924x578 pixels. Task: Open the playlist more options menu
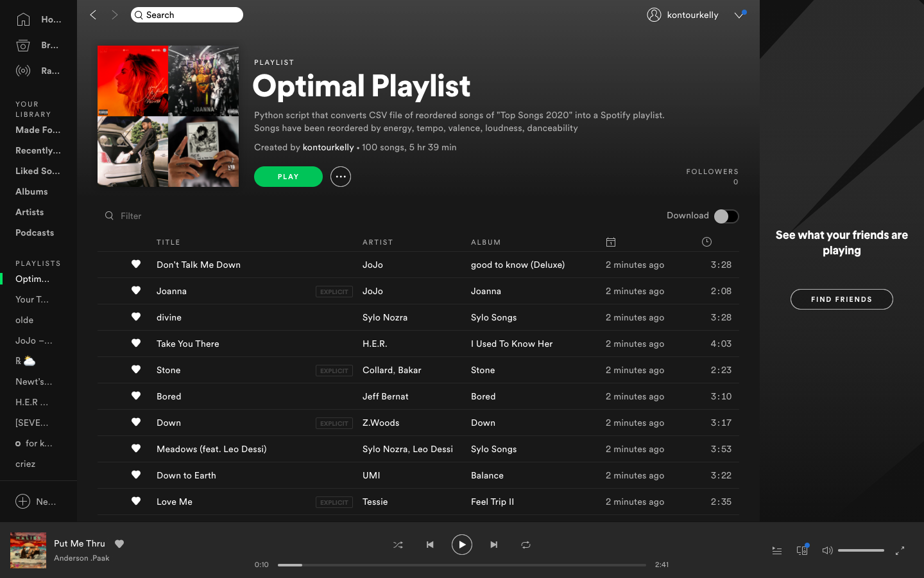tap(341, 177)
